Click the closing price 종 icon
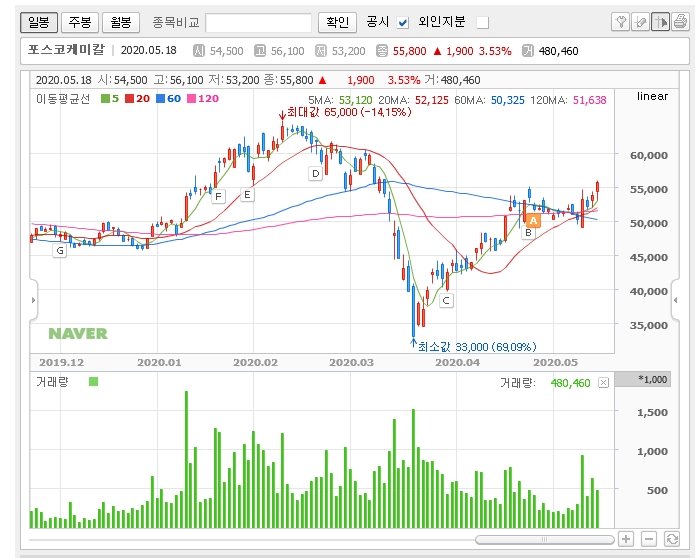 (382, 51)
